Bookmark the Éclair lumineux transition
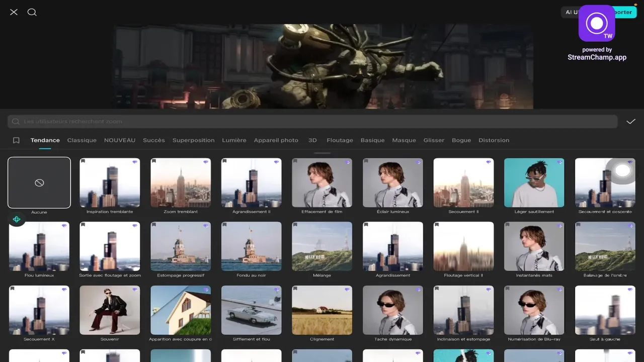Viewport: 644px width, 362px height. (366, 161)
